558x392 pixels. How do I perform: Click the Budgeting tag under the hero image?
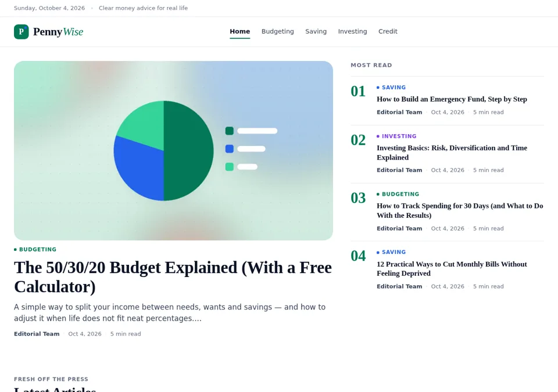pos(35,249)
